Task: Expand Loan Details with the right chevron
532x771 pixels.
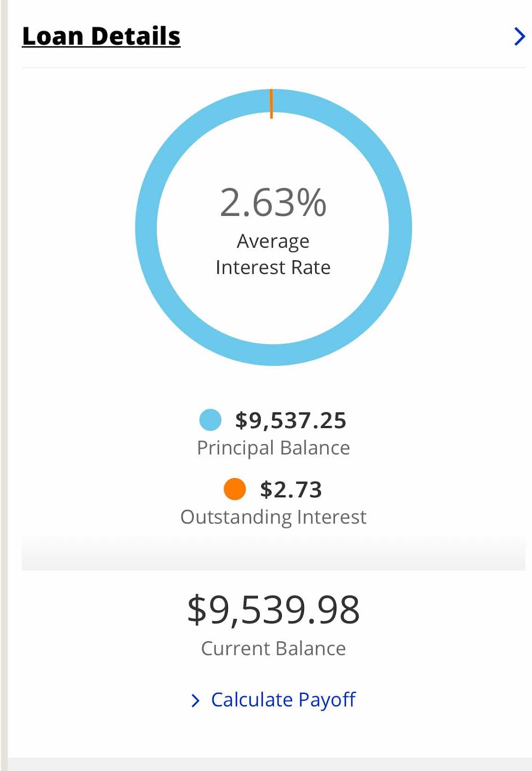Action: (x=519, y=36)
